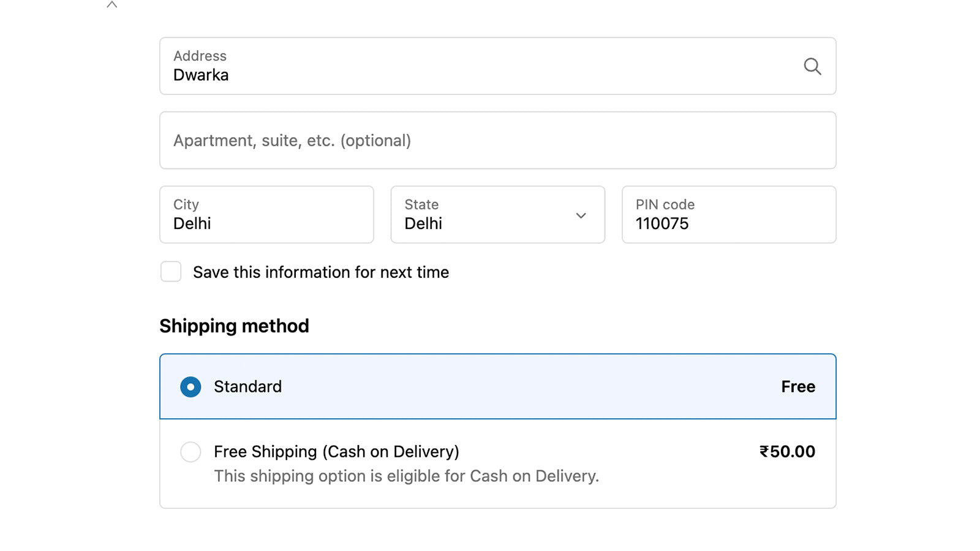Select the Standard shipping radio button

click(190, 387)
